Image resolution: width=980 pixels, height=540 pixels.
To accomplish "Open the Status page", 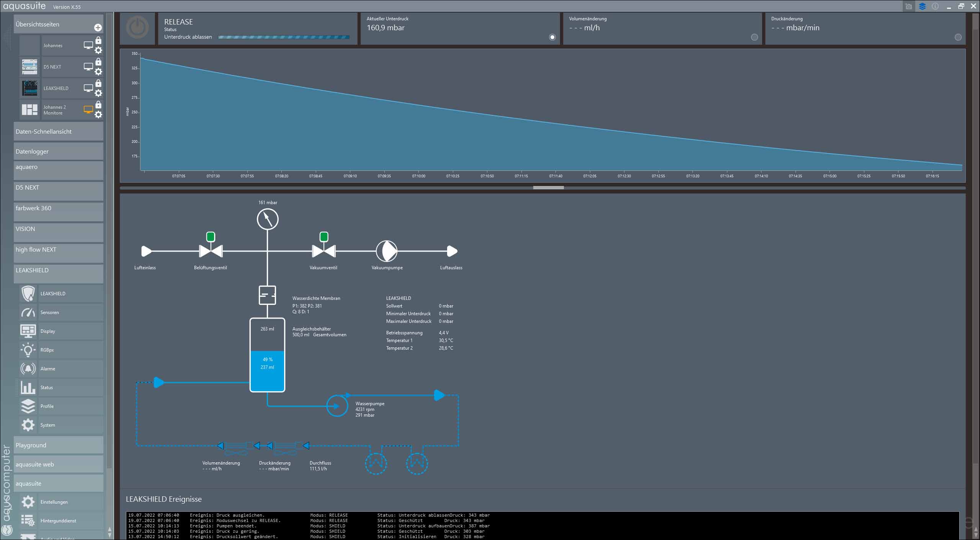I will click(x=61, y=387).
